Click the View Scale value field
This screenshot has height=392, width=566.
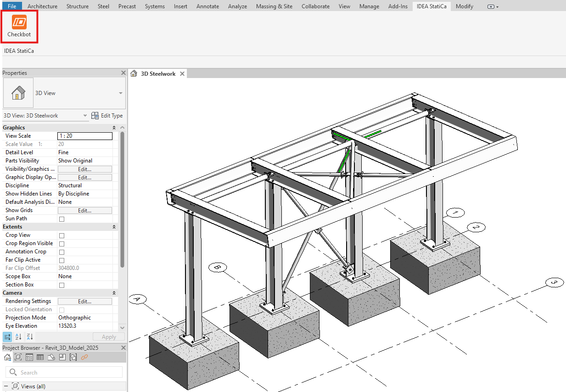pyautogui.click(x=84, y=136)
